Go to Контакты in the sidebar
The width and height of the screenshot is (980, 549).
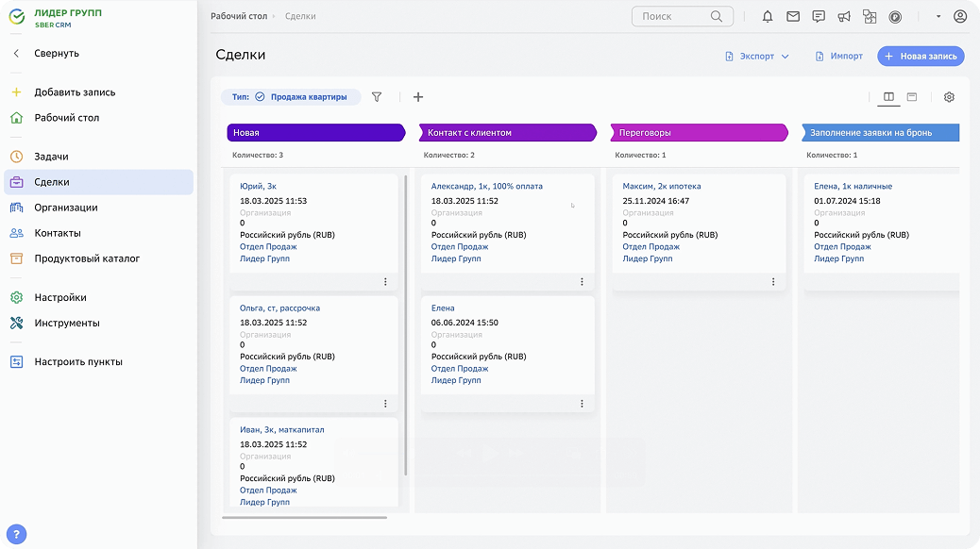pyautogui.click(x=57, y=233)
